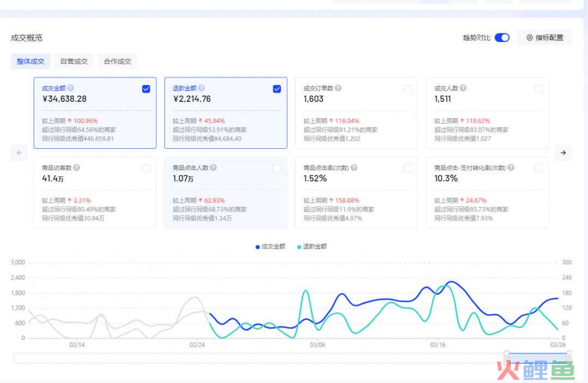Go to previous metrics page arrow

click(19, 153)
